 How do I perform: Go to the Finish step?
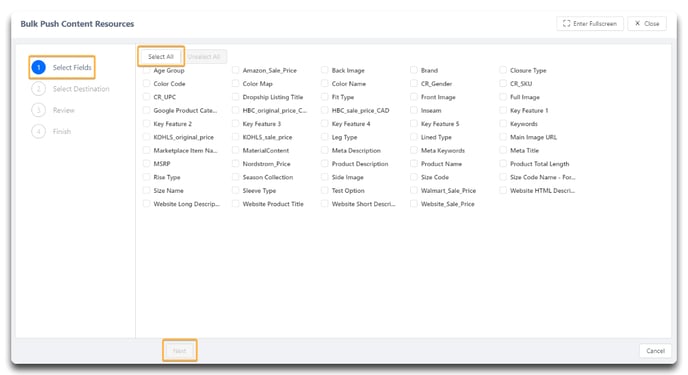point(51,131)
